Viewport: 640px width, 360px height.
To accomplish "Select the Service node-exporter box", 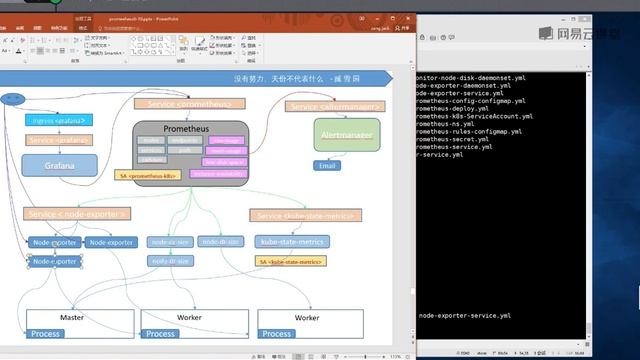I will [77, 214].
